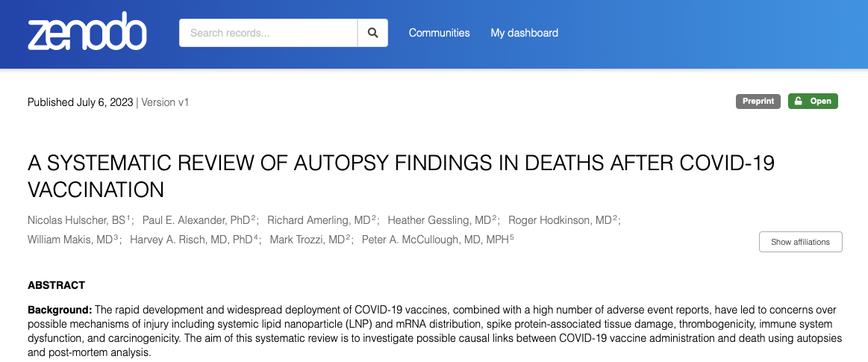The height and width of the screenshot is (362, 868).
Task: Open author Nicolas Hulscher's link
Action: 77,220
